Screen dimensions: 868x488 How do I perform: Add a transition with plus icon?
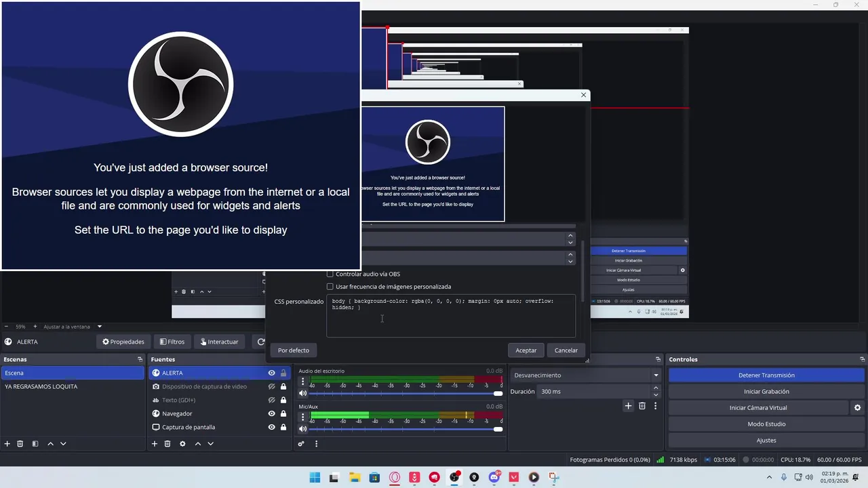628,406
